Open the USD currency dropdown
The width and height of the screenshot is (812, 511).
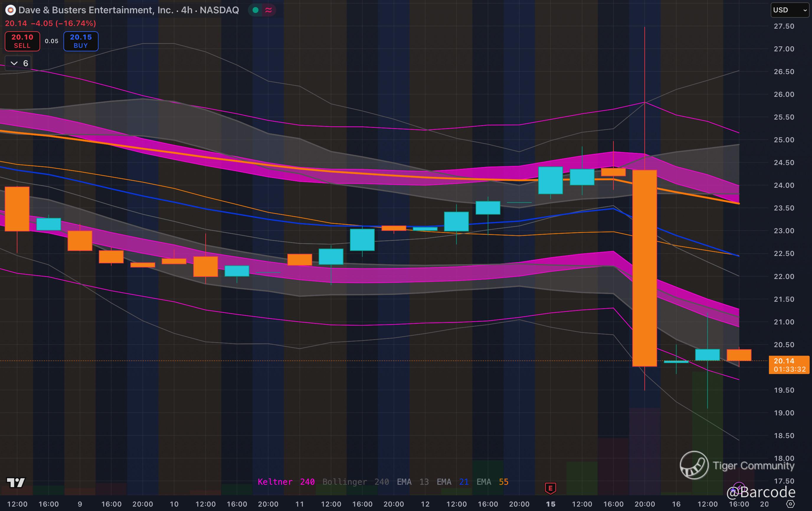tap(789, 10)
